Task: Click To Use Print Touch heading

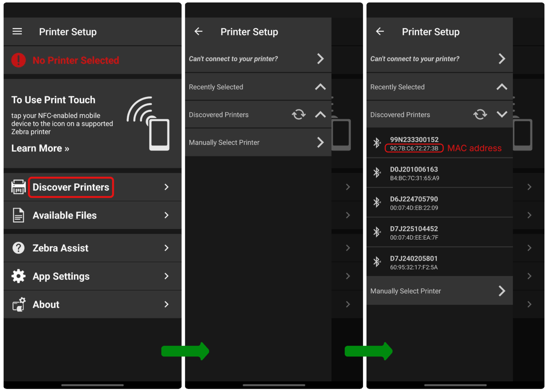Action: [53, 100]
